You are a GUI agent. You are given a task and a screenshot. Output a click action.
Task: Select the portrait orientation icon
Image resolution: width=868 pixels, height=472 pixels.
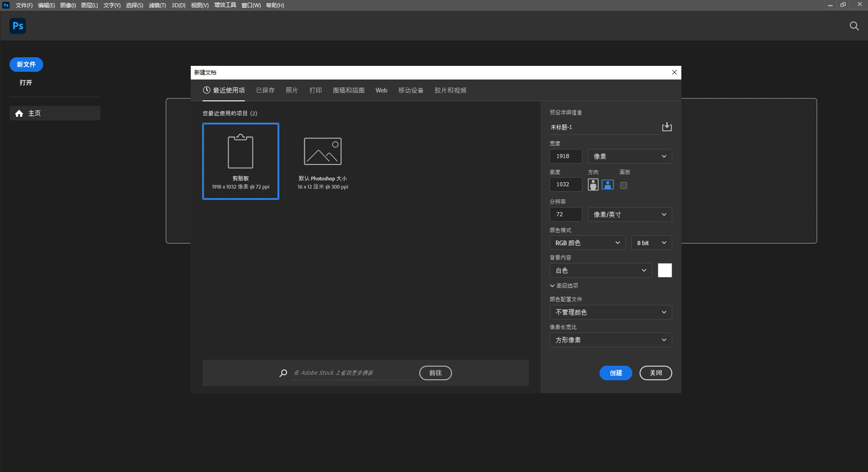point(593,185)
